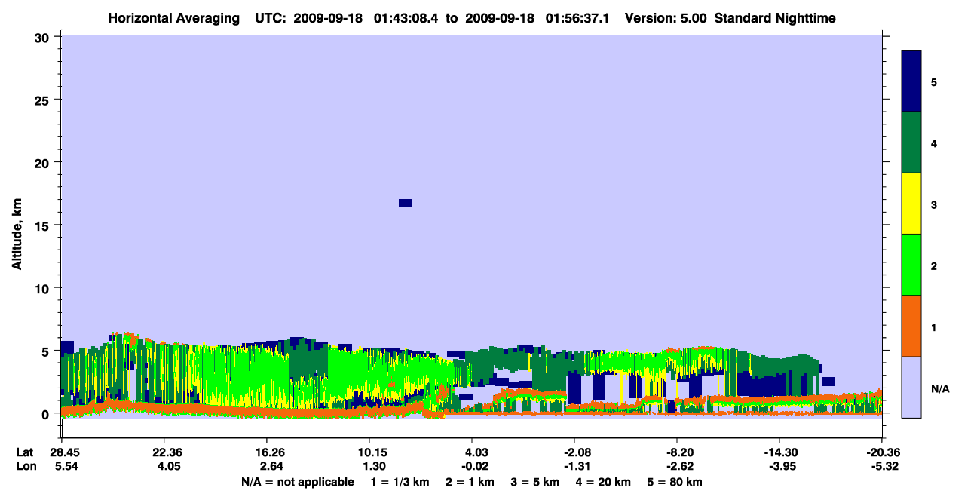The height and width of the screenshot is (503, 980).
Task: Click legend text '5 = 80 km'
Action: (x=675, y=482)
